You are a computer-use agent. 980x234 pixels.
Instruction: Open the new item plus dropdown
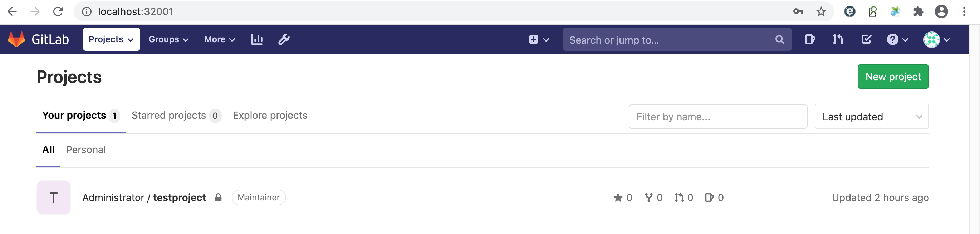tap(538, 39)
